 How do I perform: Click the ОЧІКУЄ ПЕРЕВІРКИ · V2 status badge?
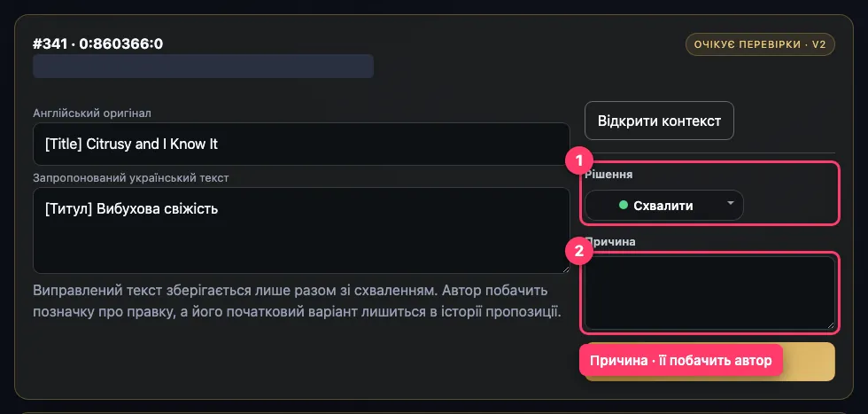tap(760, 45)
